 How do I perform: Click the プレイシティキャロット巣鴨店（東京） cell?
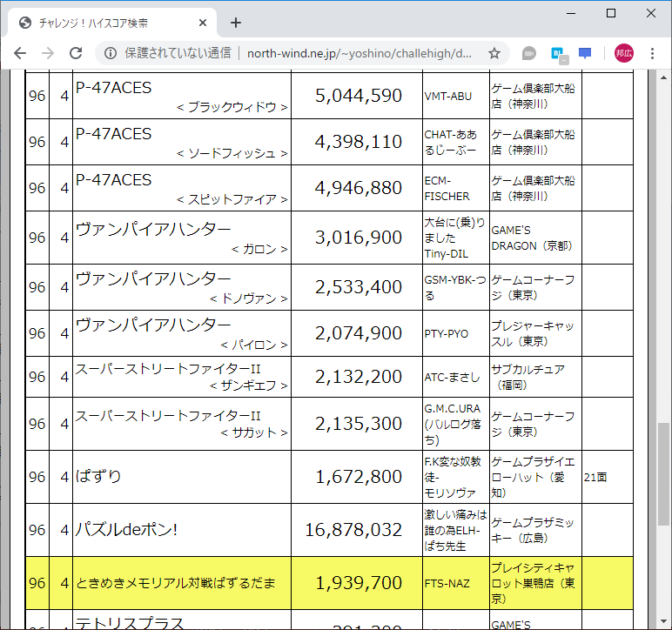(x=535, y=583)
